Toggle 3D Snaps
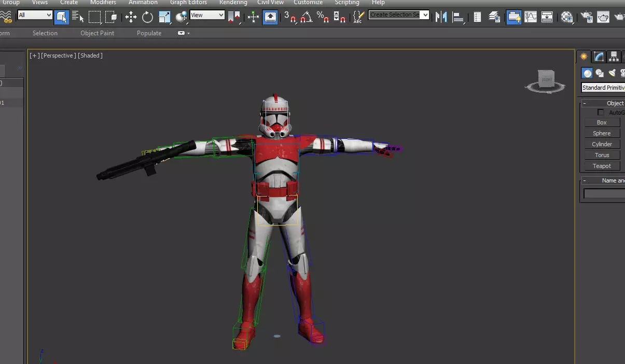The image size is (625, 364). (x=290, y=17)
